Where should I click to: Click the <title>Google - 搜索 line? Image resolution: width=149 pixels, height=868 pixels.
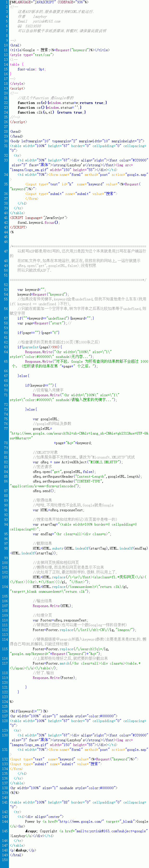59,50
